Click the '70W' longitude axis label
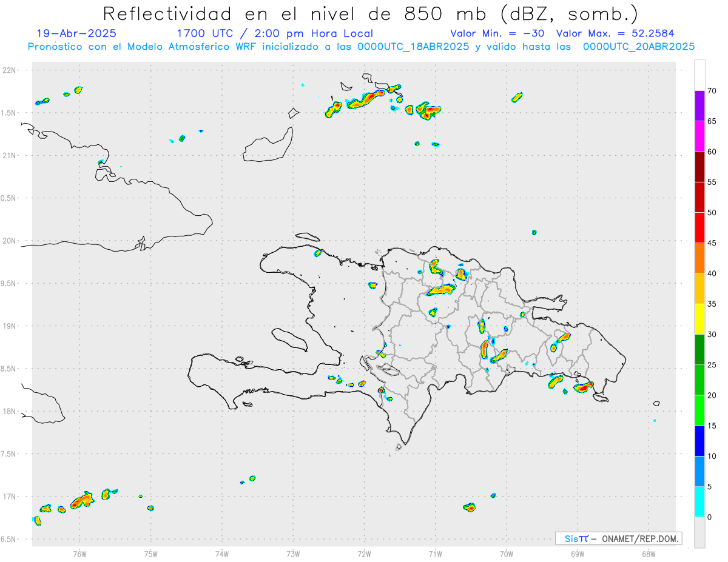The height and width of the screenshot is (562, 728). pos(507,554)
